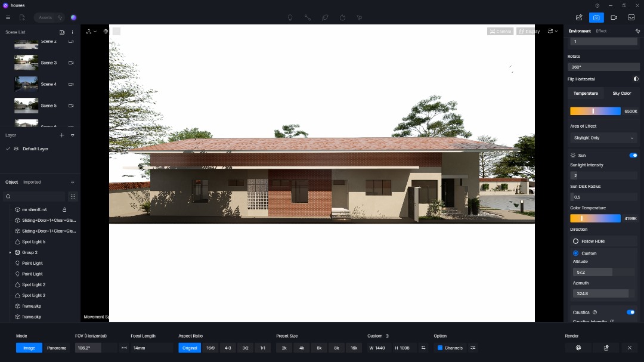The height and width of the screenshot is (362, 644).
Task: Click the lock icon on mr sherriff.rvt
Action: (64, 210)
